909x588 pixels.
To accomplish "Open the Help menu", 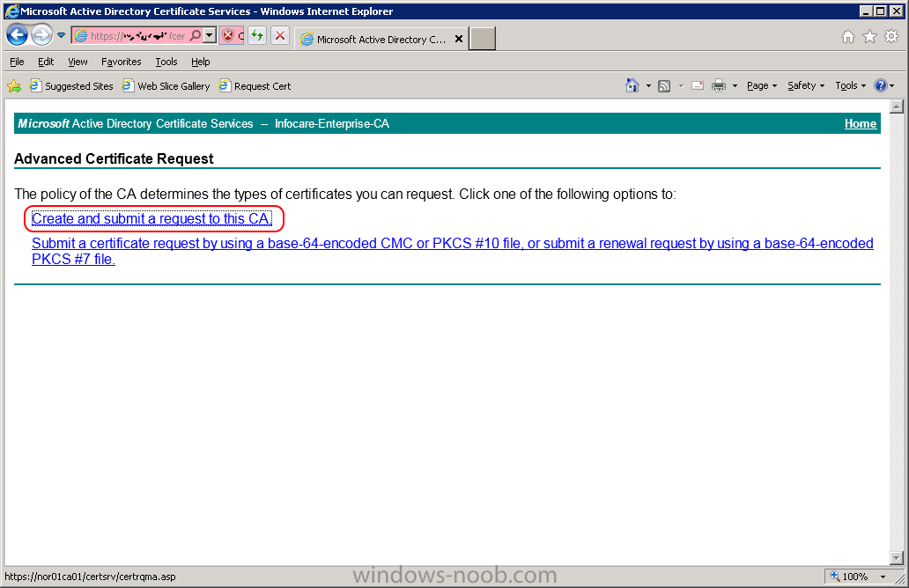I will pos(201,62).
